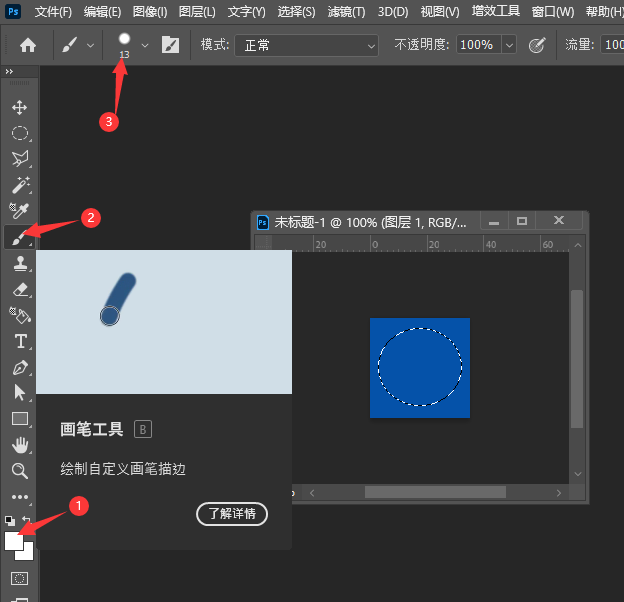Open the brush preset picker dropdown

point(145,45)
